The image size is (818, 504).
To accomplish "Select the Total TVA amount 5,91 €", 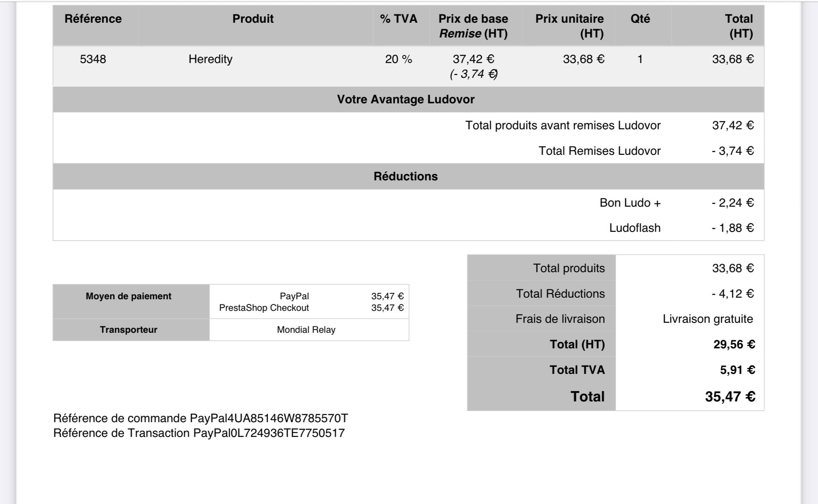I will coord(737,370).
